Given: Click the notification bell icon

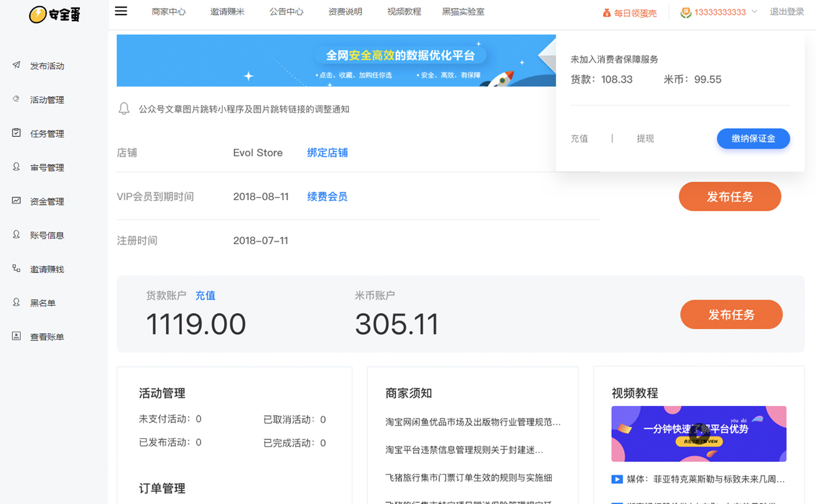Looking at the screenshot, I should [124, 109].
